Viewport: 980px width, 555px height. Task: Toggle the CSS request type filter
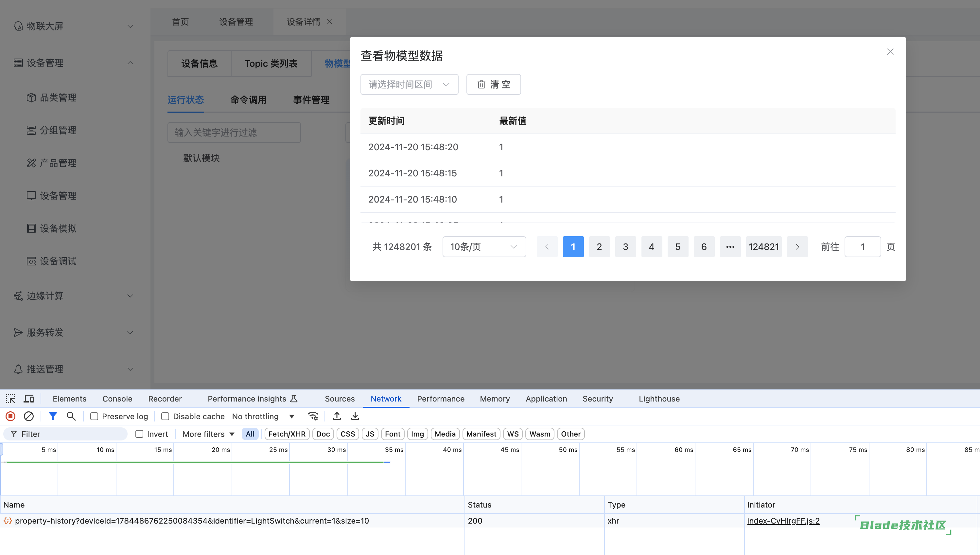(347, 434)
